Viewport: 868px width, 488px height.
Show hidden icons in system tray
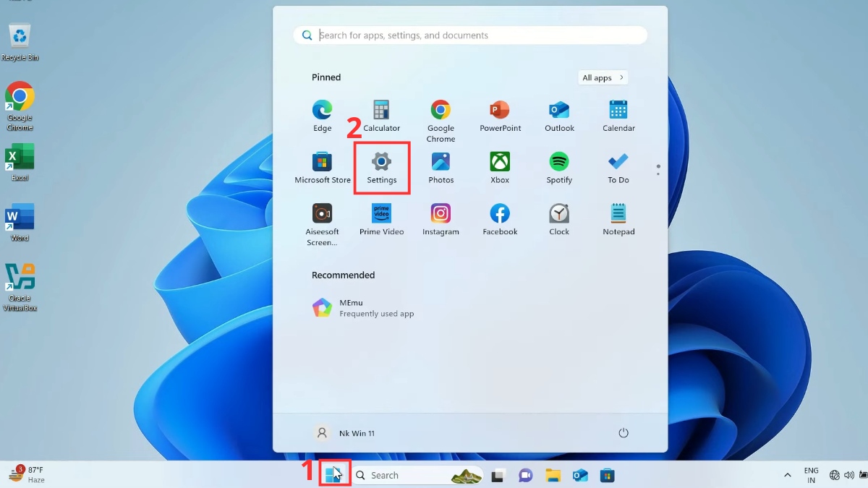point(787,475)
